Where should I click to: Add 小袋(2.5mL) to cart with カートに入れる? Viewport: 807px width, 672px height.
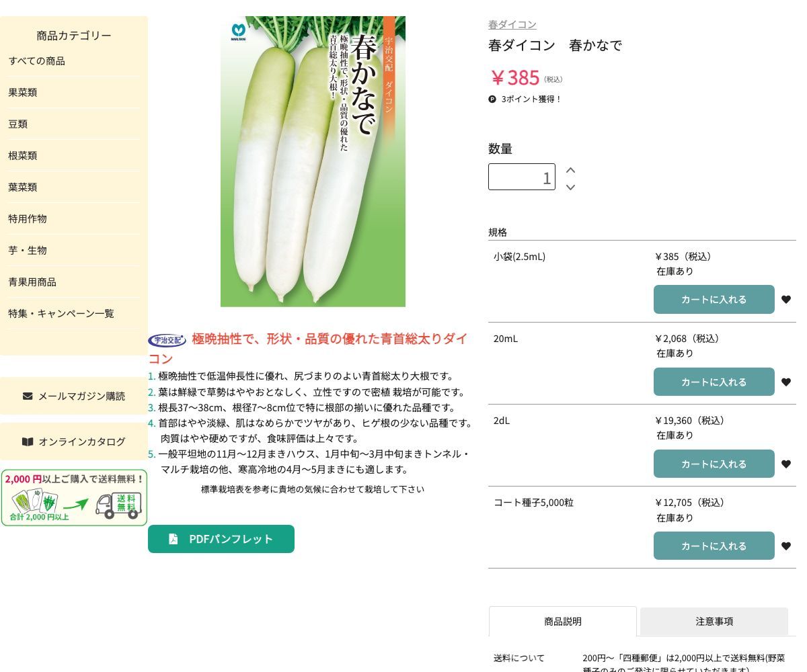[x=714, y=299]
